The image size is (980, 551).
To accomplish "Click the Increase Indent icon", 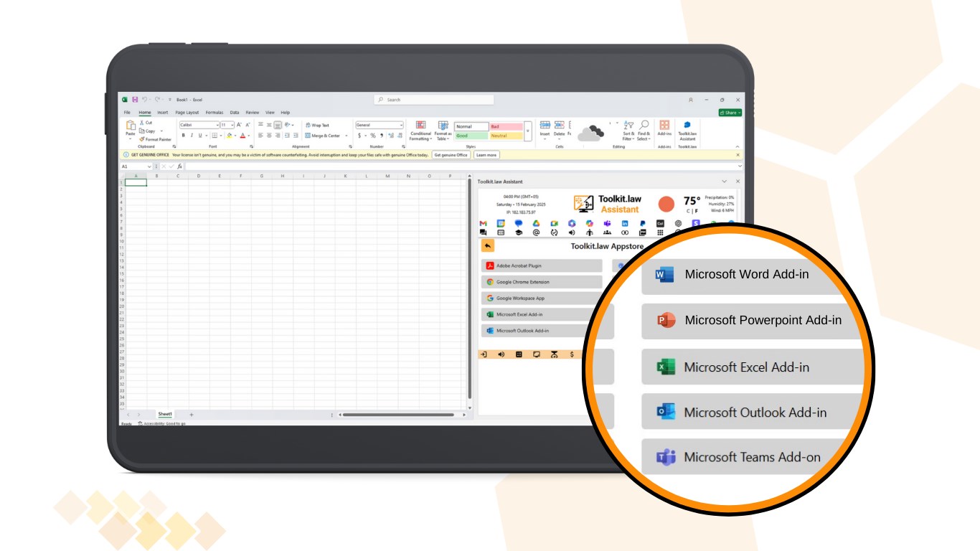I will [x=296, y=135].
